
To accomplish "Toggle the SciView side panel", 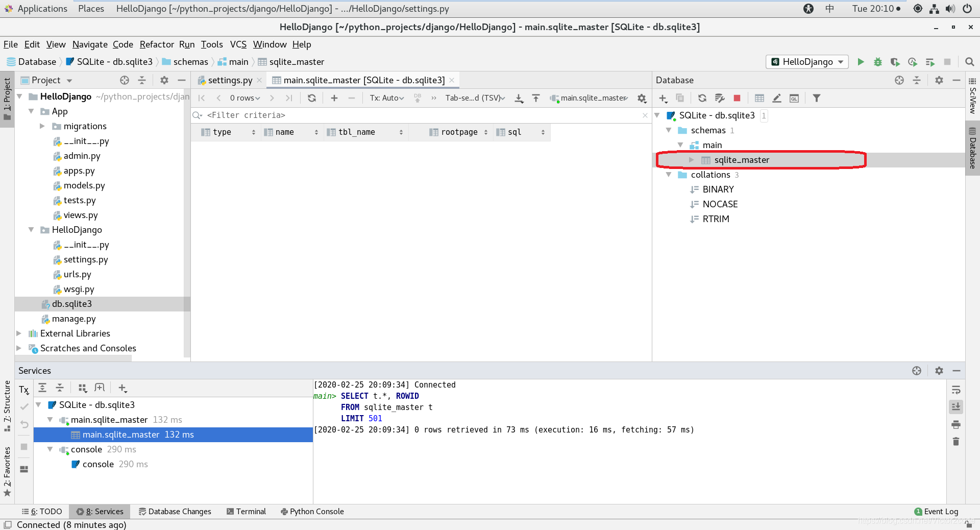I will click(972, 95).
